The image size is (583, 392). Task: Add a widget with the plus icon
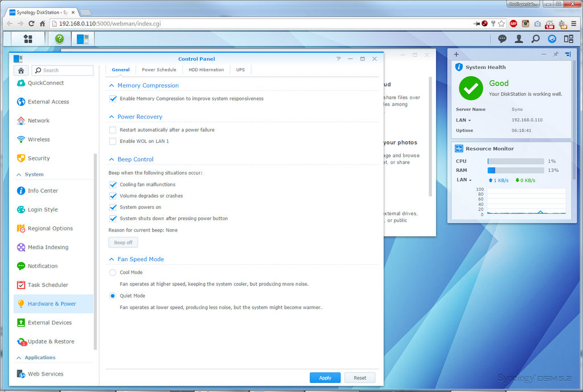click(x=456, y=54)
